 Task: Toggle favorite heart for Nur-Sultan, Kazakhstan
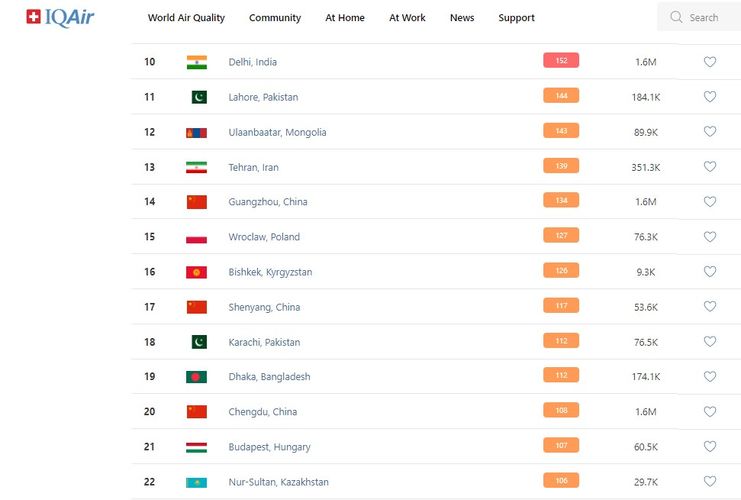pyautogui.click(x=710, y=482)
